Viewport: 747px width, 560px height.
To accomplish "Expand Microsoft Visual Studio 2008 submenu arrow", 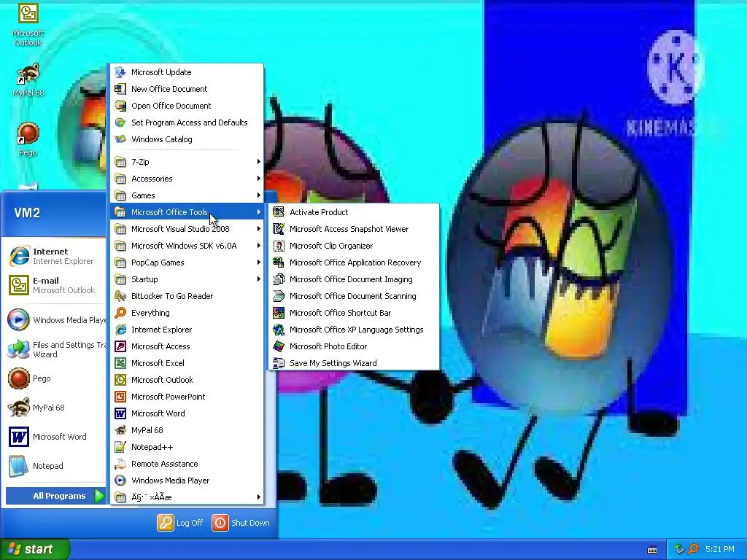I will [259, 228].
